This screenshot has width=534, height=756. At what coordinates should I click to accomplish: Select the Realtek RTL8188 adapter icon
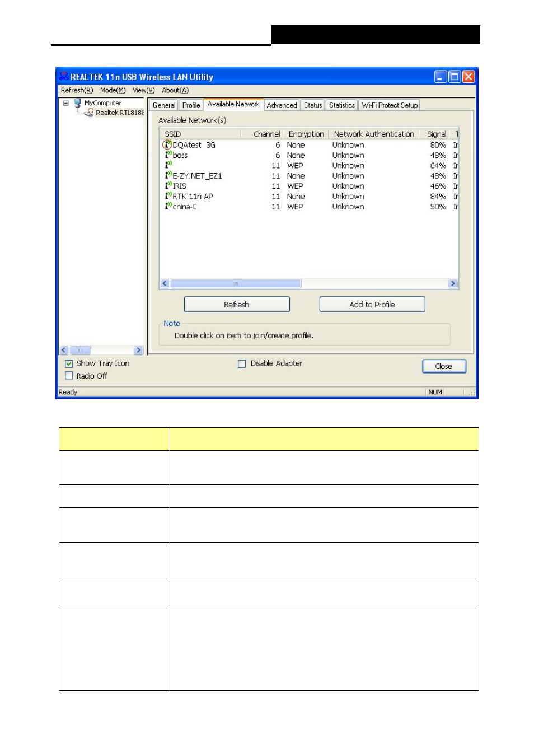pos(88,113)
